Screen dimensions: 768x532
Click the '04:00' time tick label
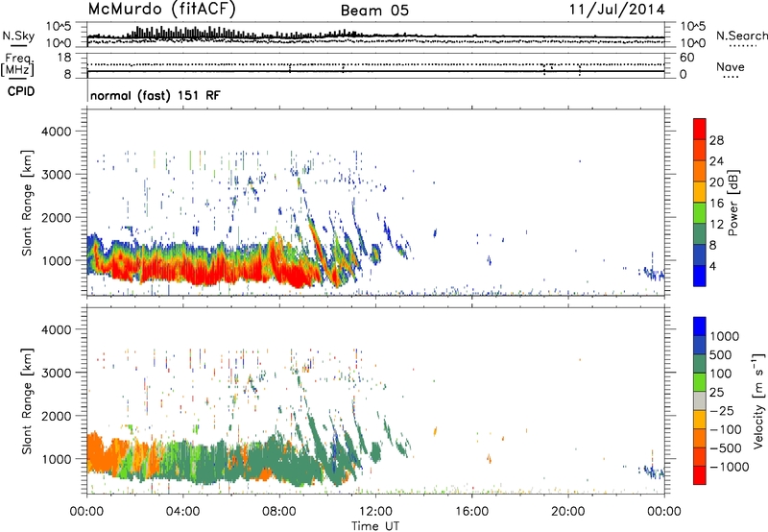pos(182,512)
